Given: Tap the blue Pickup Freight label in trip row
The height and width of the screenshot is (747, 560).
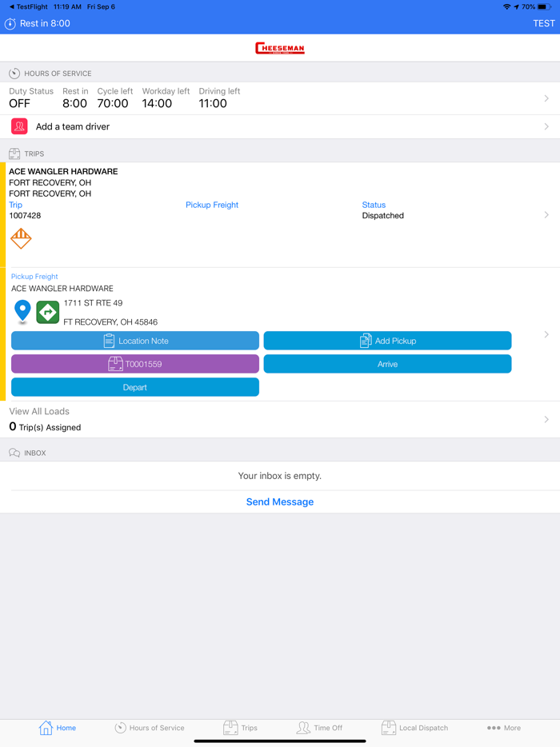Looking at the screenshot, I should pos(212,205).
